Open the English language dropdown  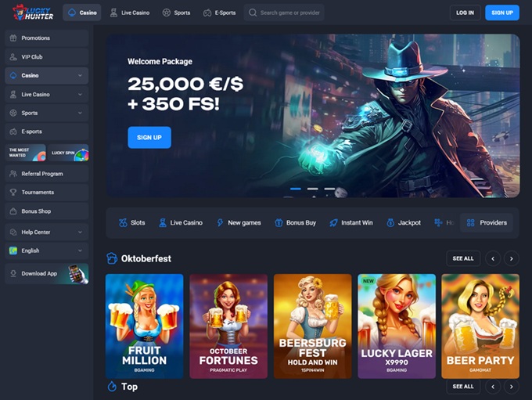[x=80, y=250]
